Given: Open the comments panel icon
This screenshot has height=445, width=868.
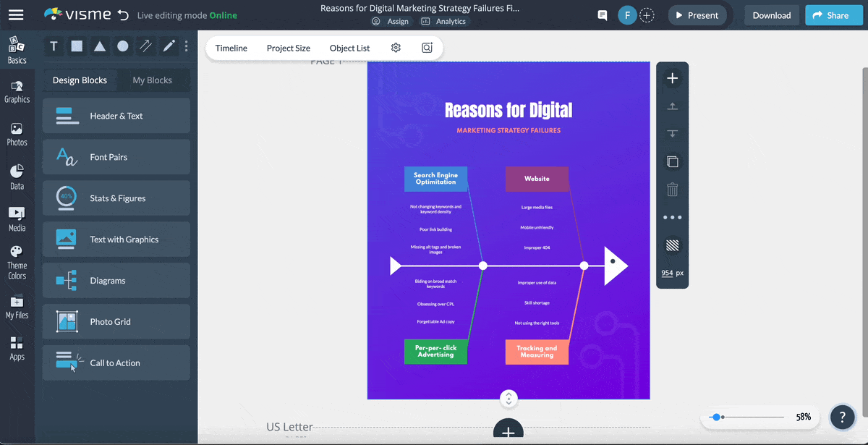Looking at the screenshot, I should (602, 14).
